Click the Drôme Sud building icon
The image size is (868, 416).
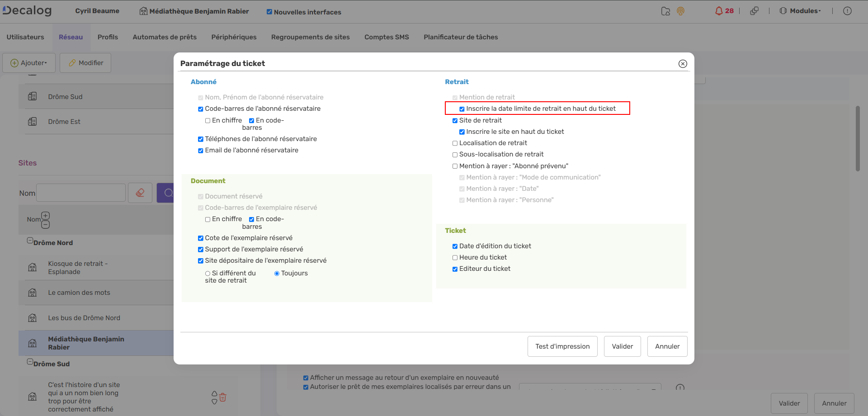[33, 96]
